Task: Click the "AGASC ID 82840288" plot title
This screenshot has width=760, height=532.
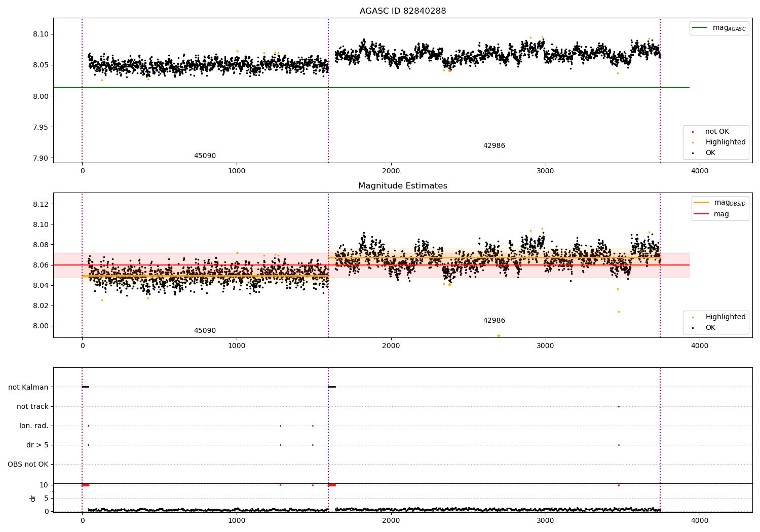Action: tap(403, 11)
